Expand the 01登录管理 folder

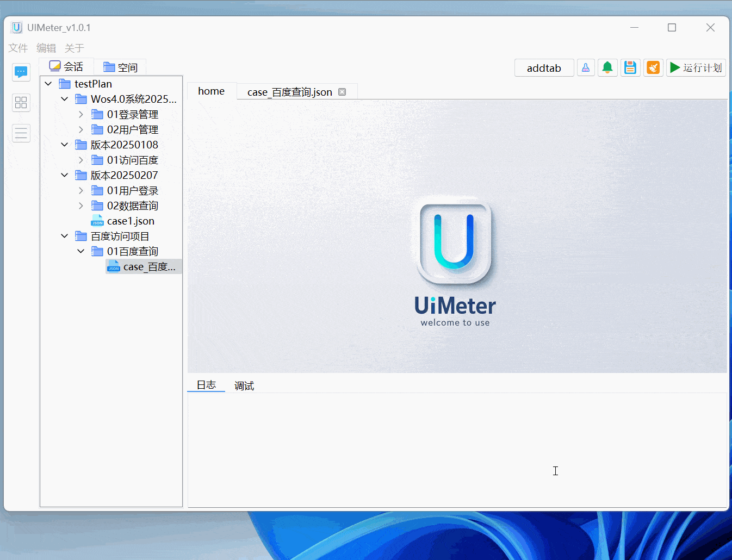tap(81, 114)
